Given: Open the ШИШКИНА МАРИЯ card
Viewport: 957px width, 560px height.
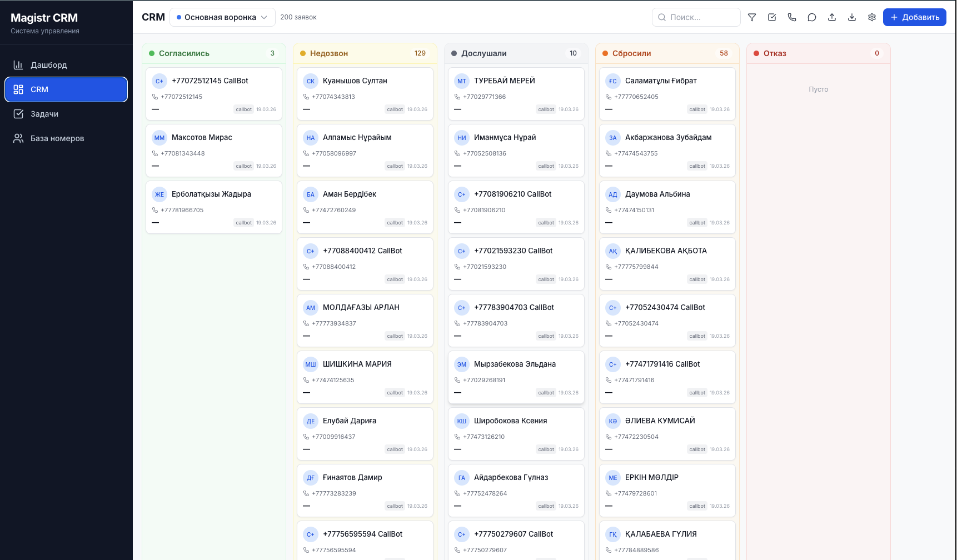Looking at the screenshot, I should pyautogui.click(x=365, y=377).
